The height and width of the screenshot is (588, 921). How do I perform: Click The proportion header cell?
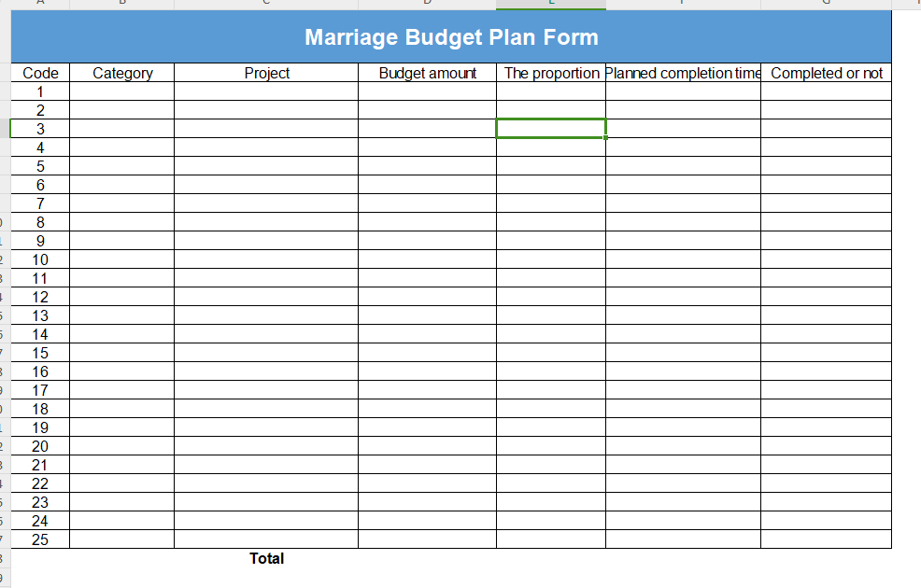(551, 73)
